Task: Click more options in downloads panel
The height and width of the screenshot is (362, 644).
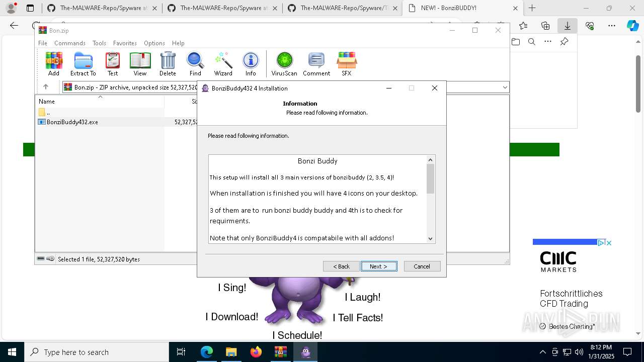Action: coord(548,42)
